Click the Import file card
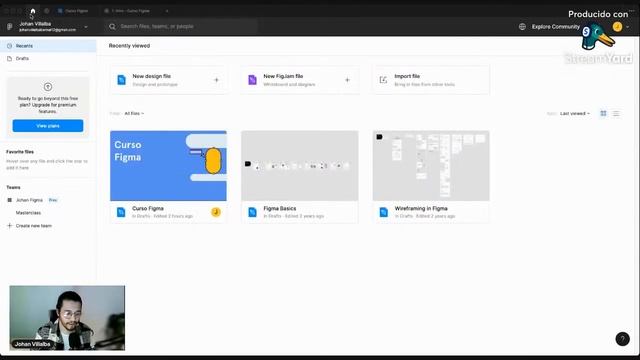The image size is (640, 360). [431, 80]
